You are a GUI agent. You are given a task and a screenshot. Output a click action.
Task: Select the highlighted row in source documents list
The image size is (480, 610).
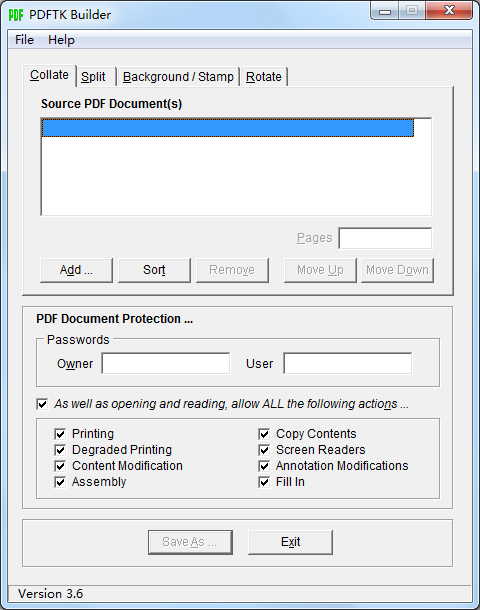[228, 128]
